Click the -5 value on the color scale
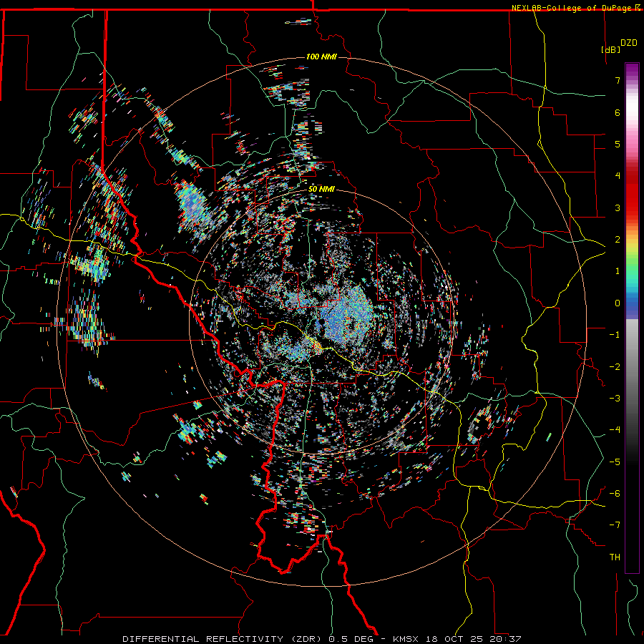The height and width of the screenshot is (644, 644). pos(615,462)
